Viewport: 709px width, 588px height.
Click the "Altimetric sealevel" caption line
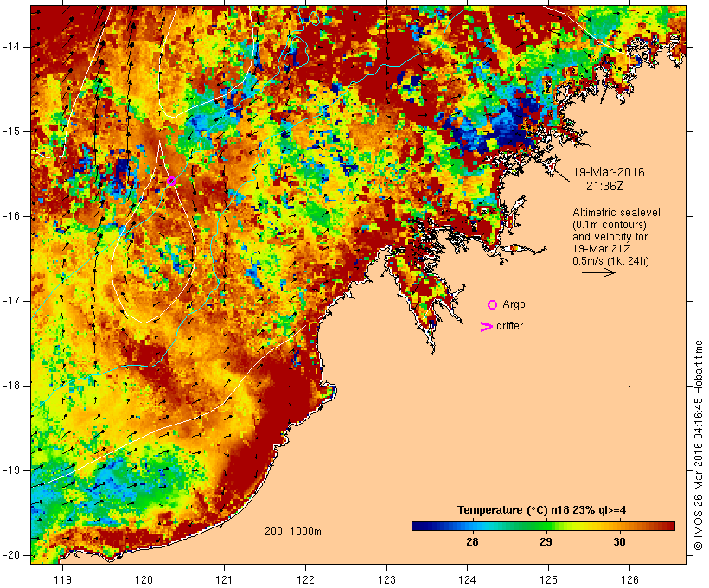click(x=616, y=213)
